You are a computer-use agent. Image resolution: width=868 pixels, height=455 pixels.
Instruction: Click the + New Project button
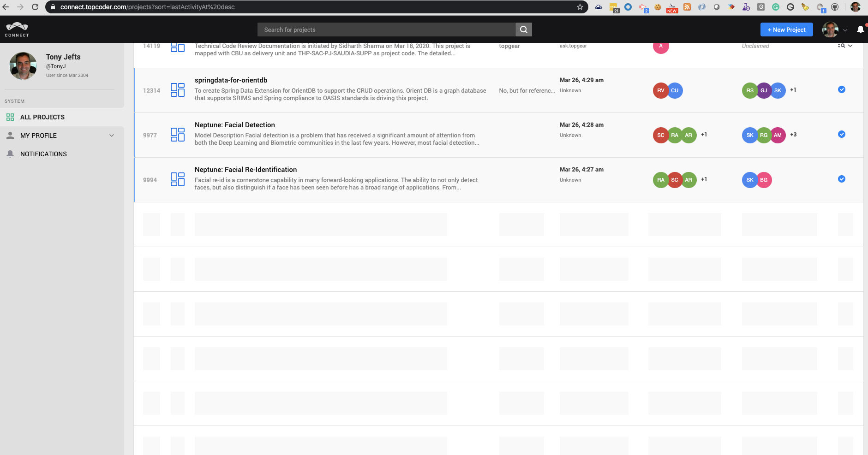(x=787, y=30)
